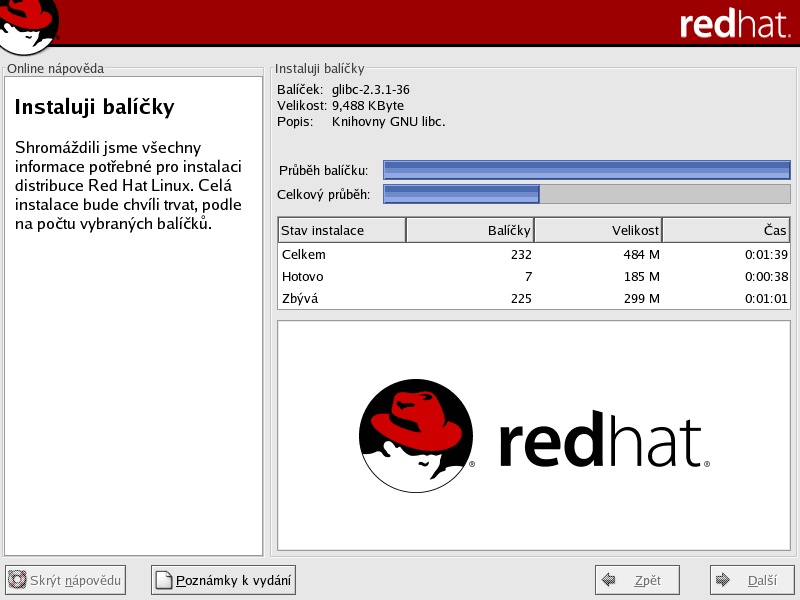800x600 pixels.
Task: Click the Celkový průběh progress bar
Action: (x=587, y=194)
